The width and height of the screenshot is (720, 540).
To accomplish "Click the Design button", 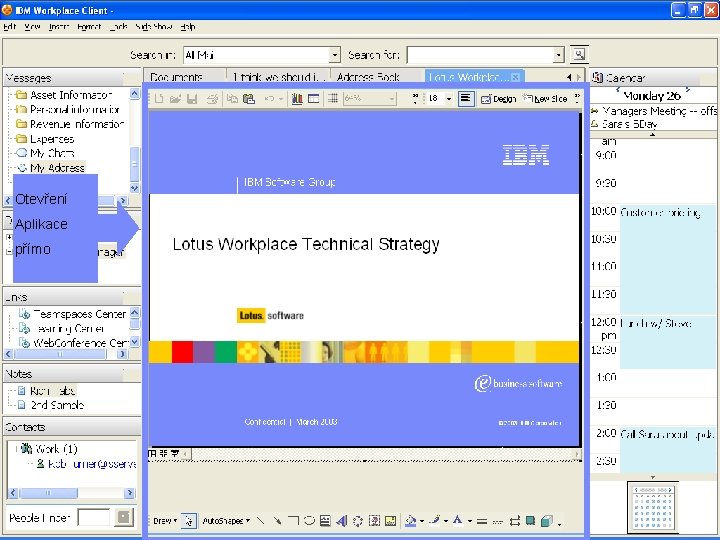I will [499, 99].
